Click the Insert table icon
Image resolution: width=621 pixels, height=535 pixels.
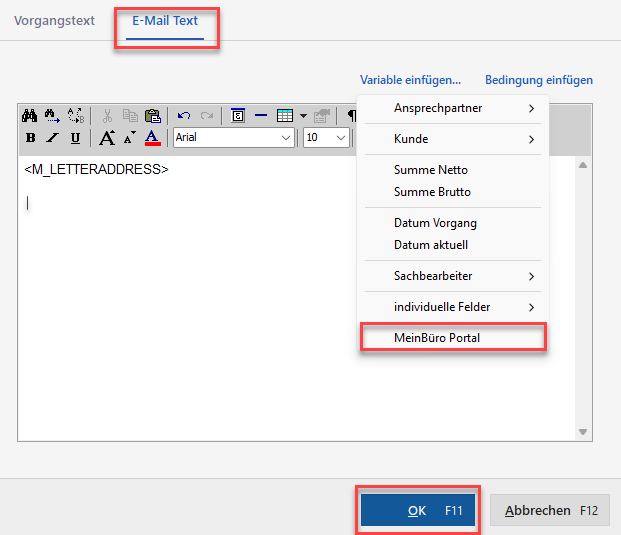click(284, 115)
